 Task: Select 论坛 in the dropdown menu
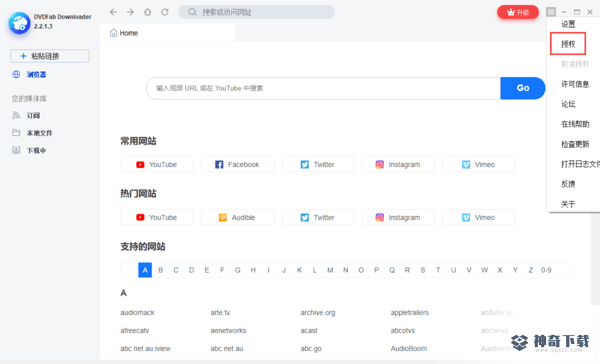[568, 104]
